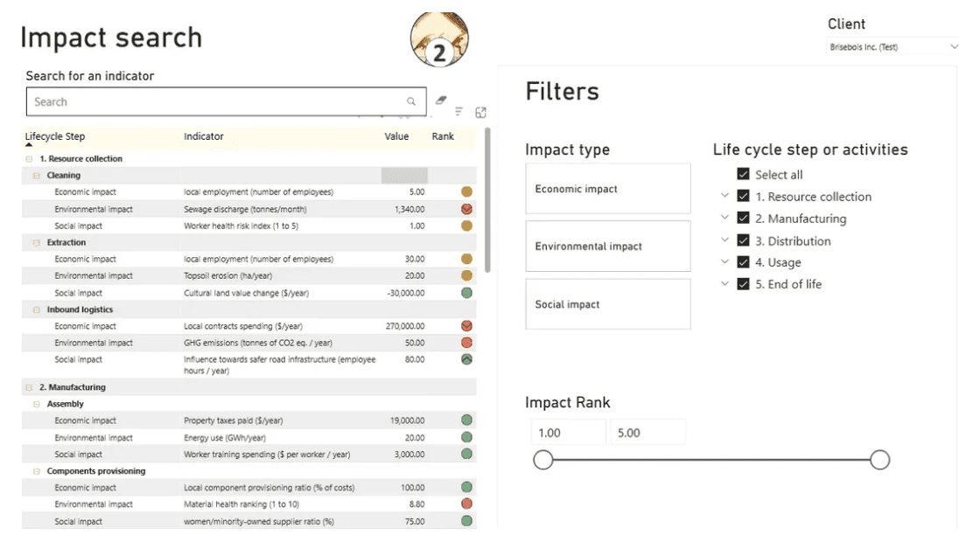Expand 2. Manufacturing filter chevron
980x542 pixels.
724,218
